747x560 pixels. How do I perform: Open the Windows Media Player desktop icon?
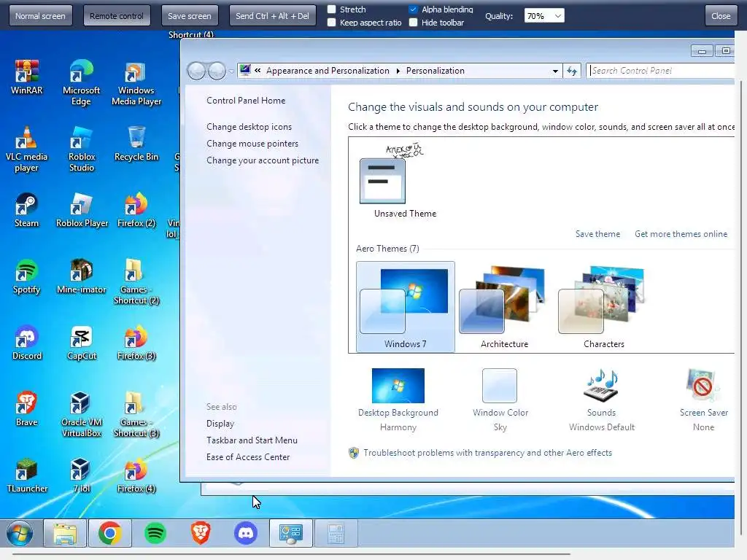point(136,83)
